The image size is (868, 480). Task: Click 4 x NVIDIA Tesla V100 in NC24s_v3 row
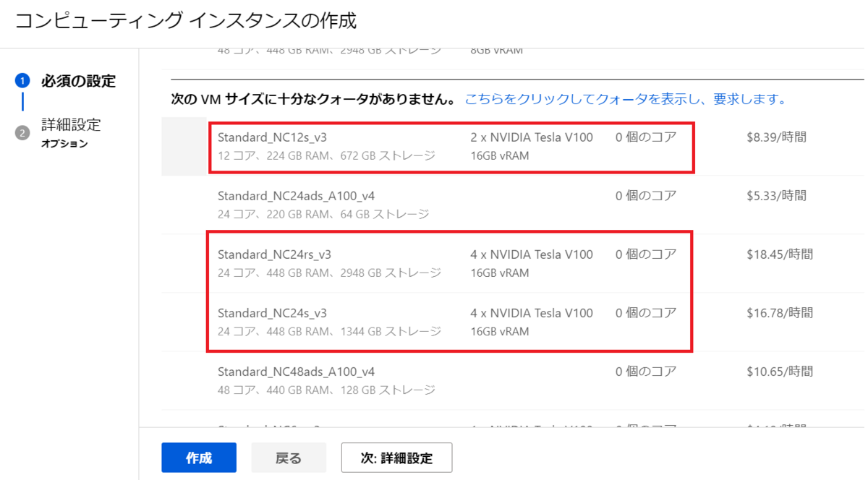tap(532, 312)
